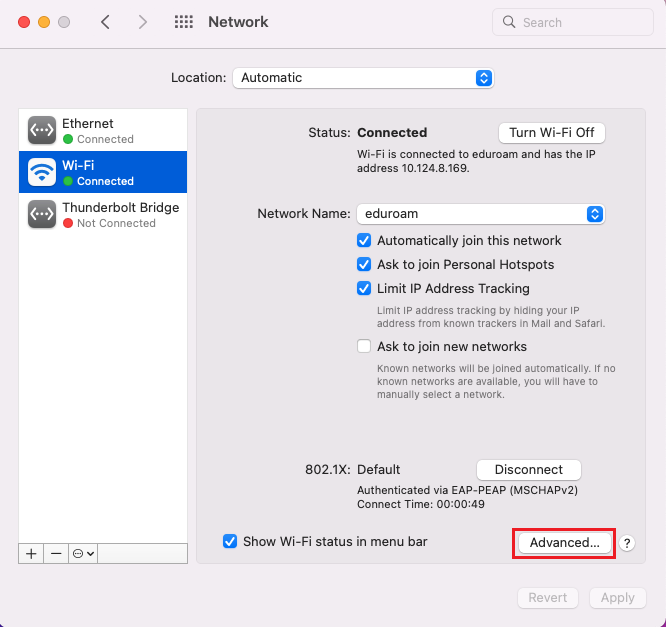Click red status dot for Thunderbolt Bridge
The width and height of the screenshot is (666, 627).
(x=68, y=223)
